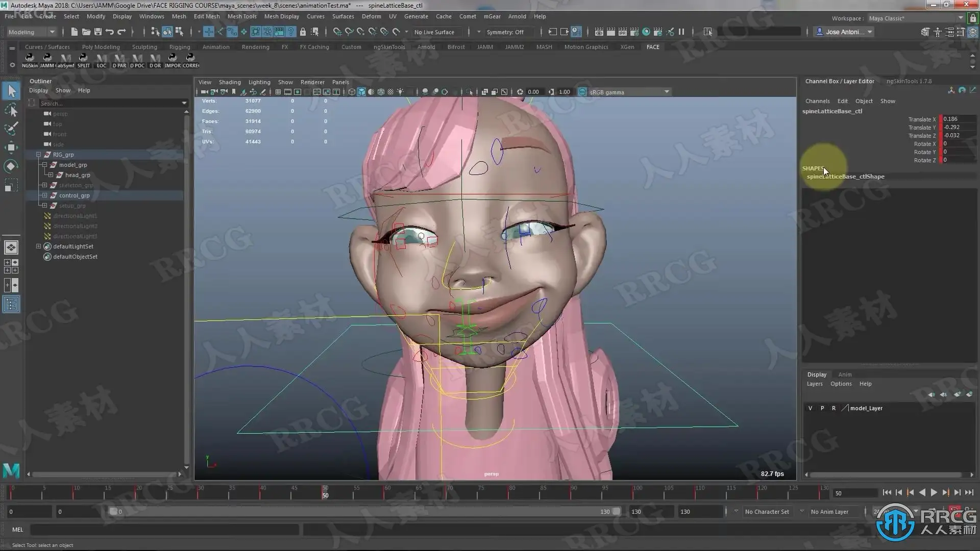Open the Symmetry Off setting
Screen dimensions: 980x551
505,32
